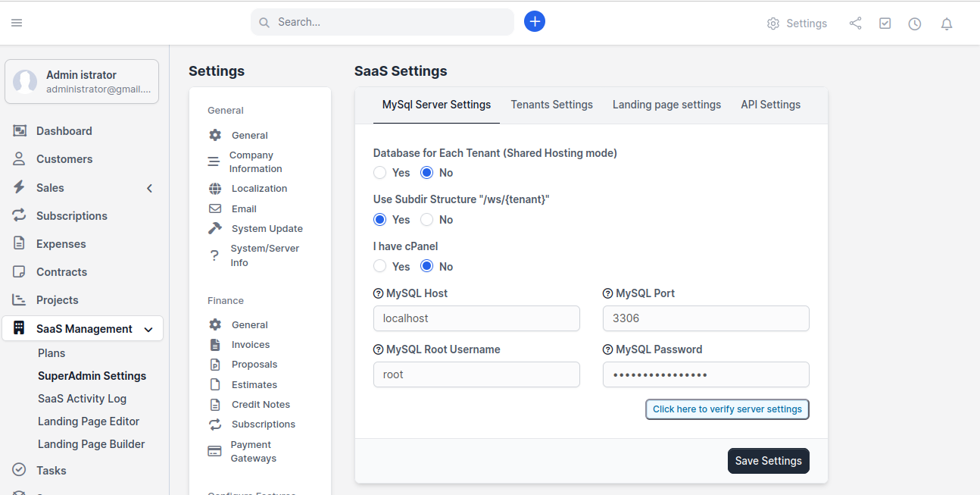Click here to verify server settings
Viewport: 980px width, 495px height.
click(726, 409)
